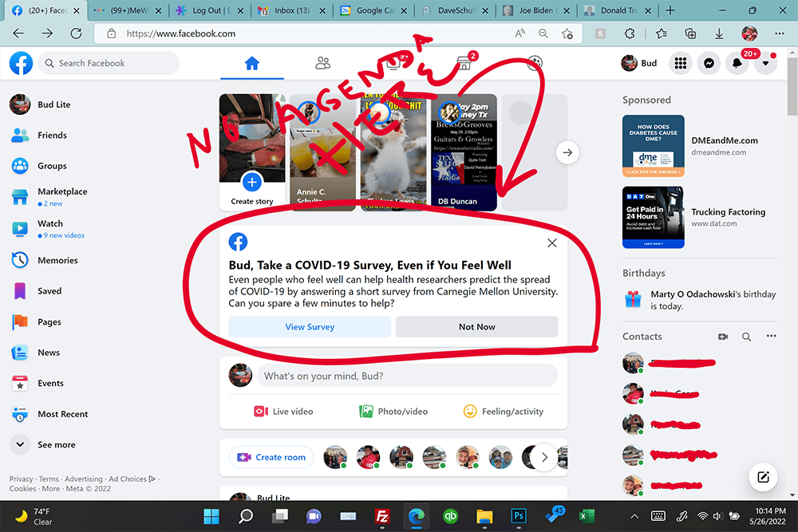
Task: Click the View Survey button
Action: point(310,327)
